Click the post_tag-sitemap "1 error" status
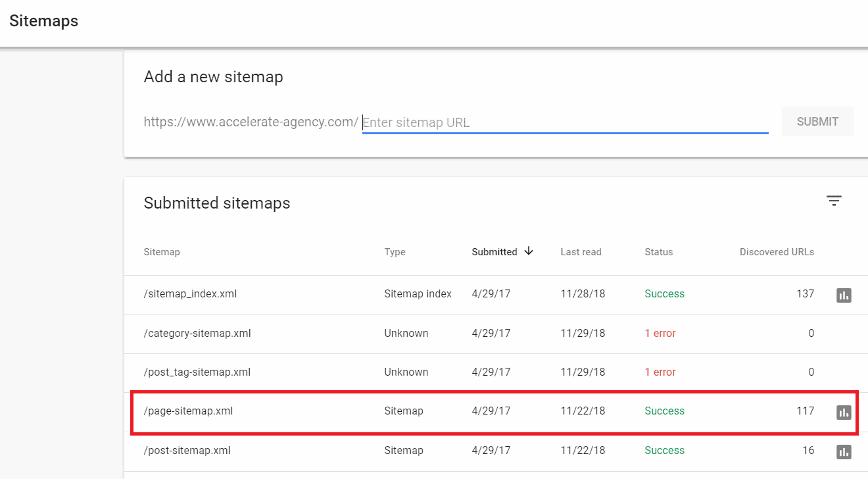The height and width of the screenshot is (479, 868). [x=660, y=372]
